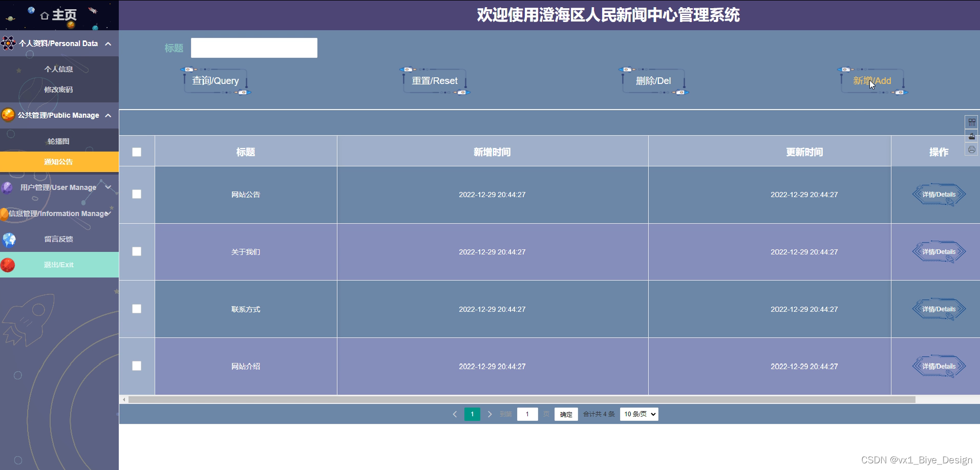Click the 新增时间 column header
This screenshot has height=470, width=980.
[492, 152]
